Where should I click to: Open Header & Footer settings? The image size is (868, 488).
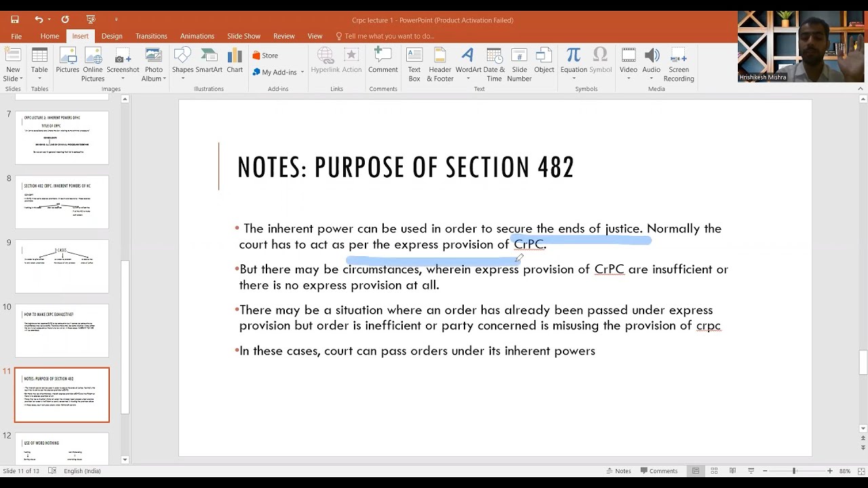click(x=440, y=64)
